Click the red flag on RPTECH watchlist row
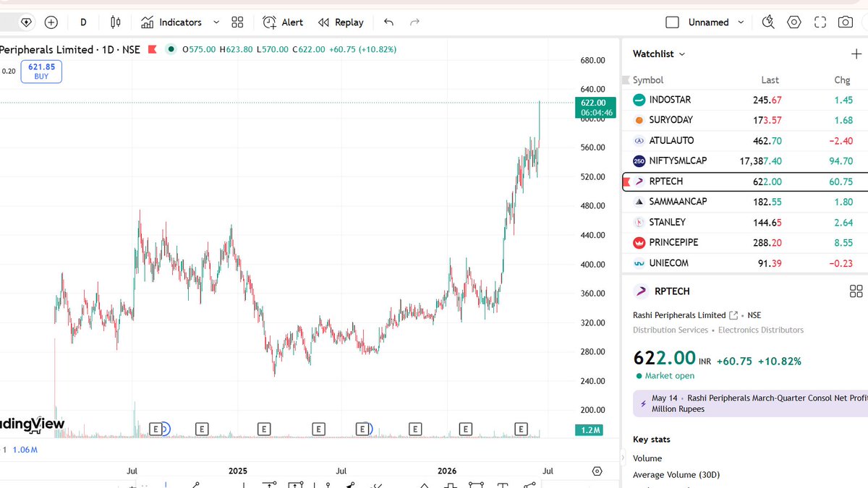 point(626,181)
